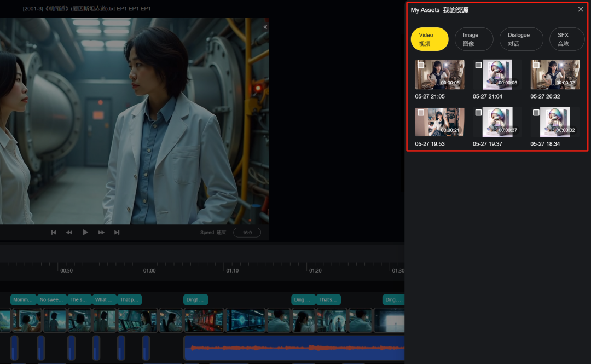Select the 'The s...' subtitle clip
The height and width of the screenshot is (364, 591).
point(79,299)
